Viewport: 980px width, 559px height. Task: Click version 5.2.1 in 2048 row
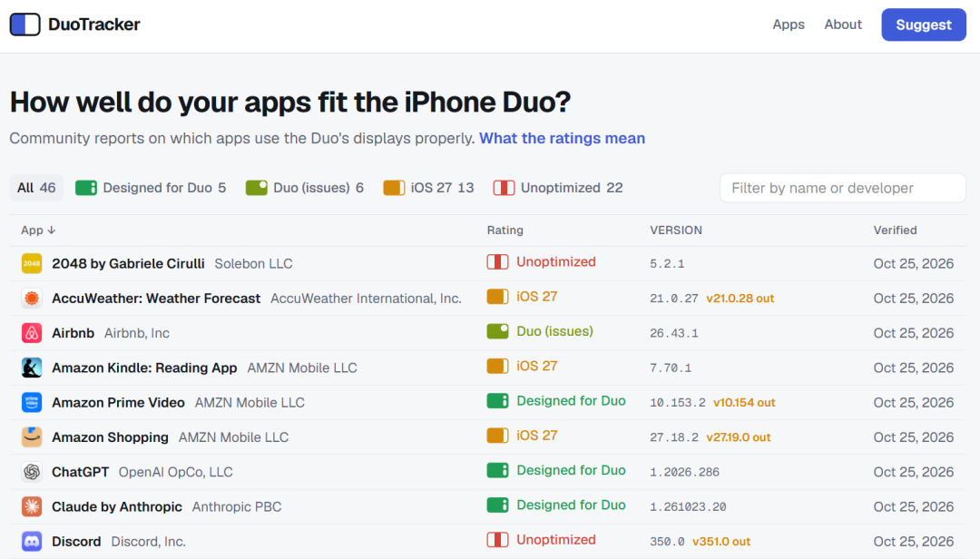(667, 264)
